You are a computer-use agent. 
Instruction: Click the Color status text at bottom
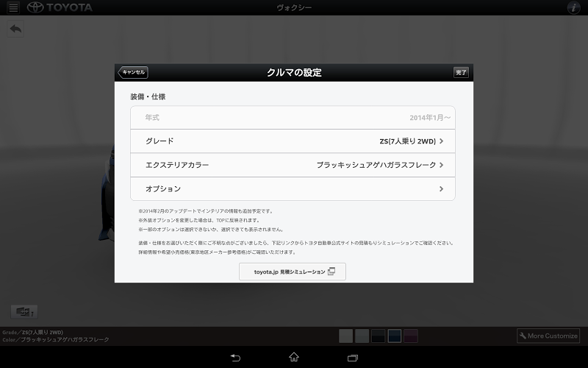point(56,339)
